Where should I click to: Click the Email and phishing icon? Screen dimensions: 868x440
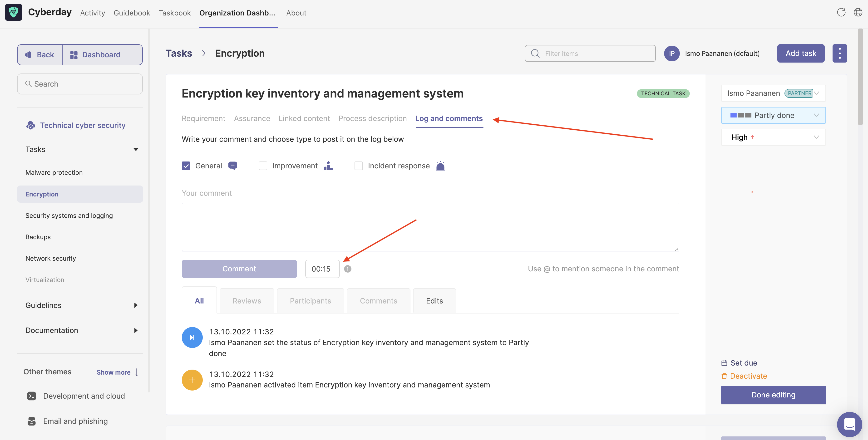[32, 421]
